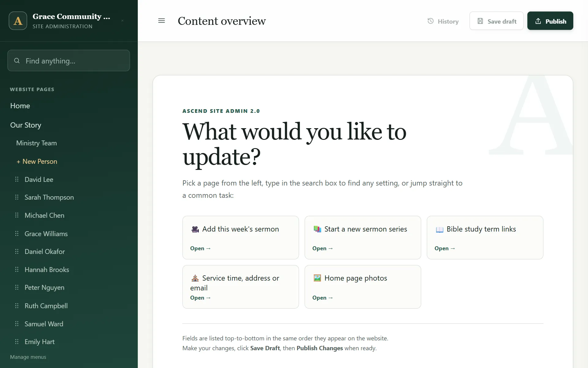The width and height of the screenshot is (588, 368).
Task: Click the books icon on the sermon series card
Action: pos(317,229)
